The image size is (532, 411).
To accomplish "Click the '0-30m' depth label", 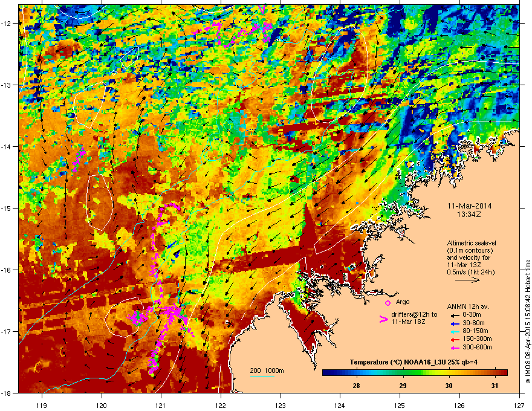I will [x=472, y=315].
